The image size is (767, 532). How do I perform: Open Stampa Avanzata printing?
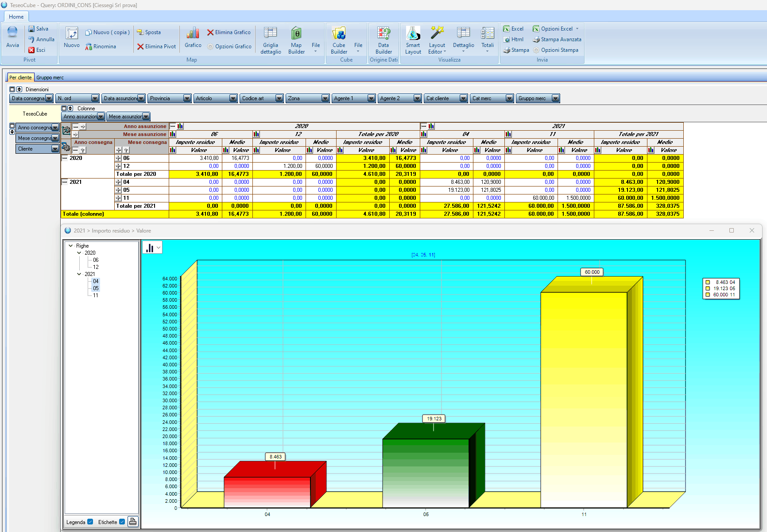(557, 39)
